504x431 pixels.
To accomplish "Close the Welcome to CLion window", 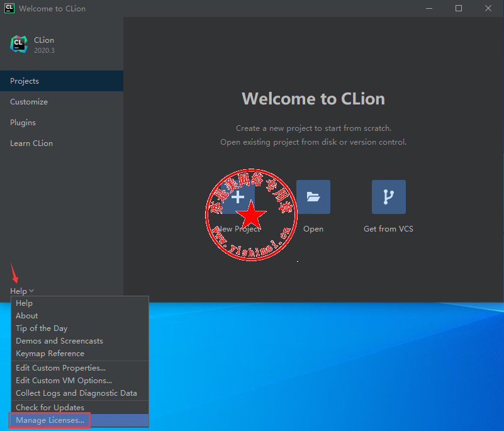I will click(488, 8).
